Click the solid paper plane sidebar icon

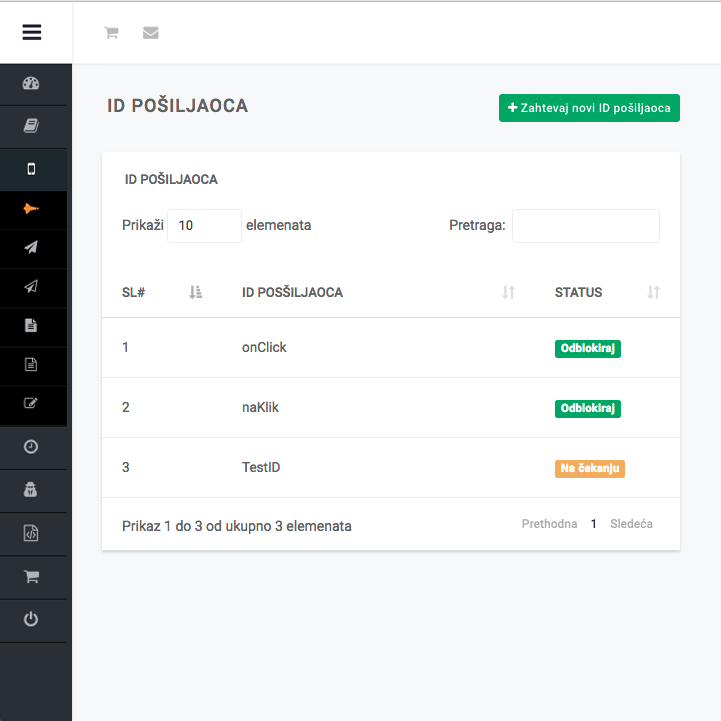click(x=31, y=247)
